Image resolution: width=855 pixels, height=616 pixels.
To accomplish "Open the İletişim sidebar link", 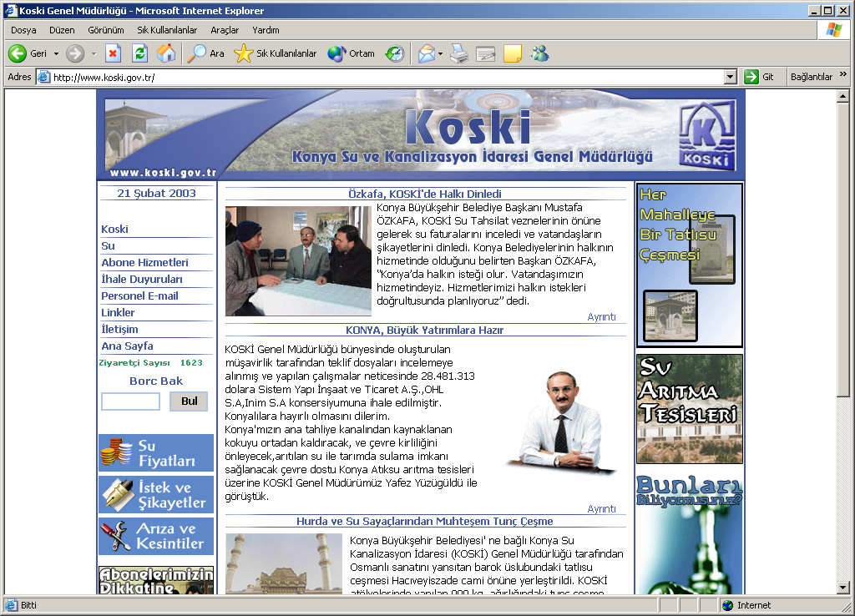I will coord(119,329).
